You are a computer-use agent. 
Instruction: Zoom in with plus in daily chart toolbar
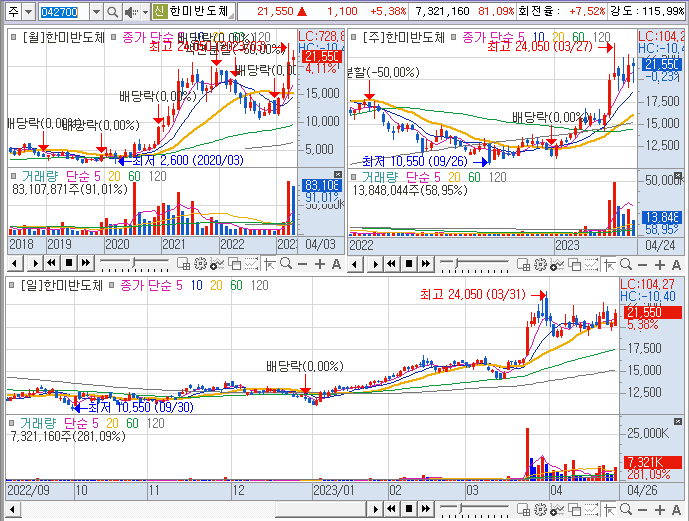(x=660, y=510)
